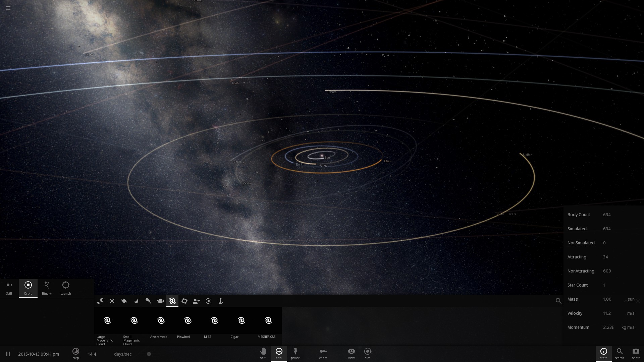This screenshot has height=362, width=644.
Task: Click the kg m/s momentum unit
Action: coord(628,327)
